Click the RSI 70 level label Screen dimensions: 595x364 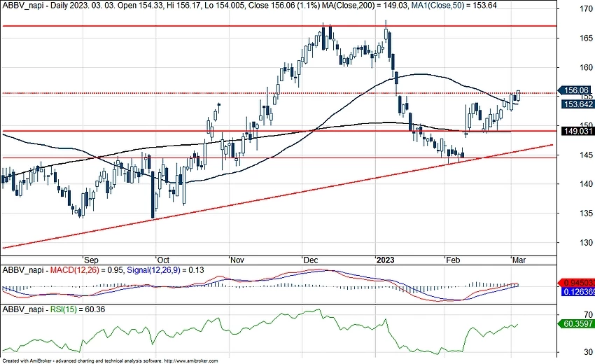(x=588, y=315)
